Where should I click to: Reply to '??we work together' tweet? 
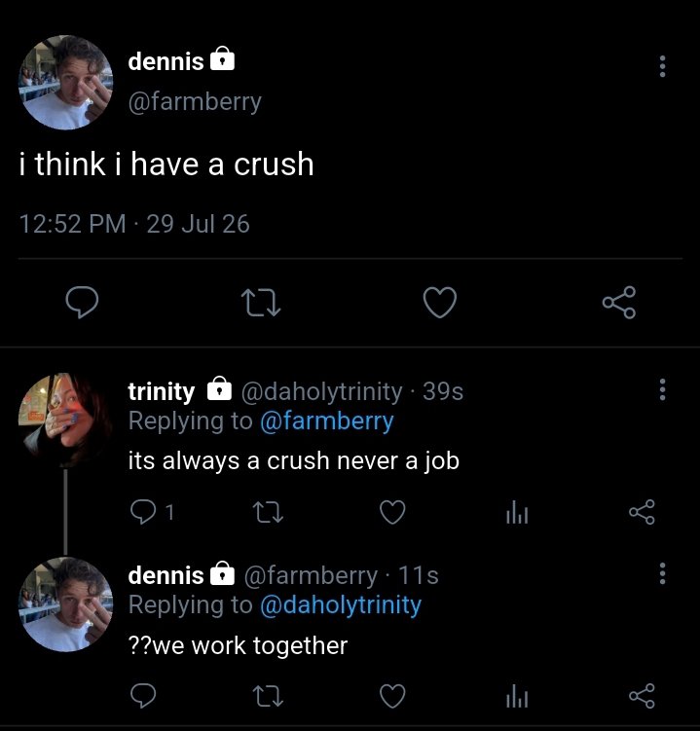pyautogui.click(x=143, y=696)
